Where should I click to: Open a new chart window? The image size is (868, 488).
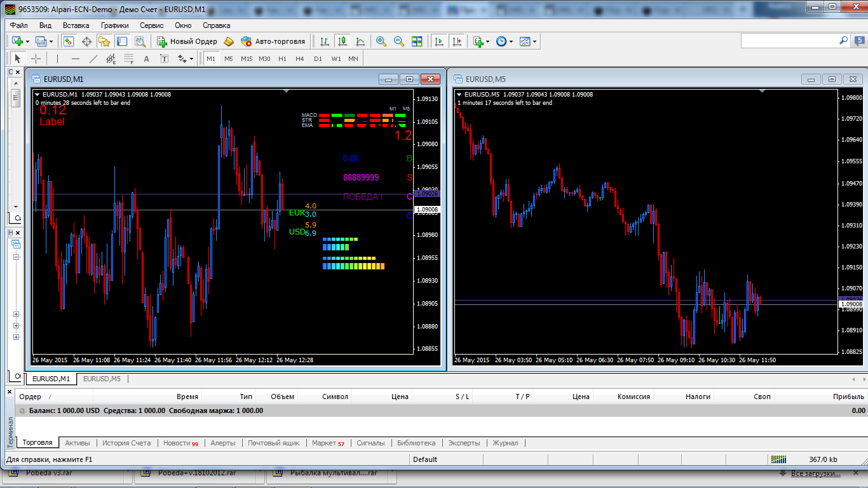pyautogui.click(x=17, y=41)
